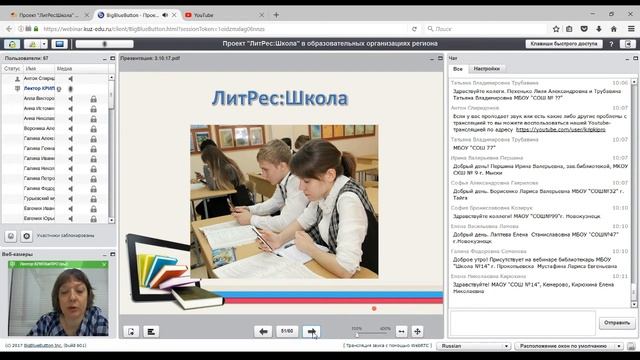Select the BigBlueButton browser tab
This screenshot has height=360, width=640.
pos(132,15)
